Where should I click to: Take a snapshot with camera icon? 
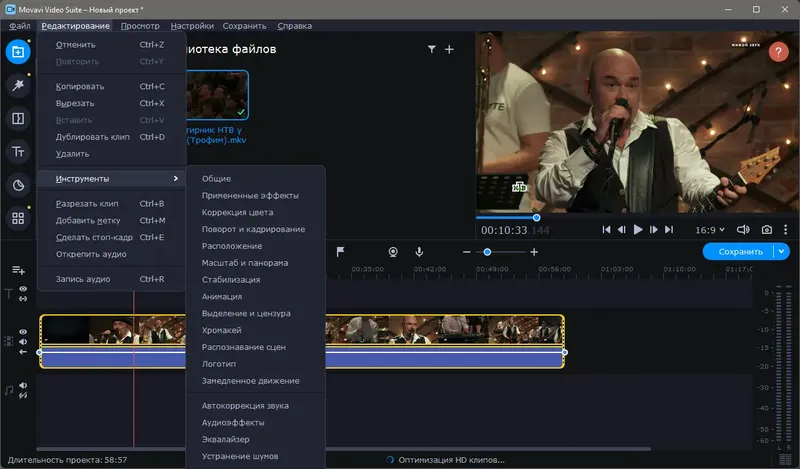click(x=766, y=230)
